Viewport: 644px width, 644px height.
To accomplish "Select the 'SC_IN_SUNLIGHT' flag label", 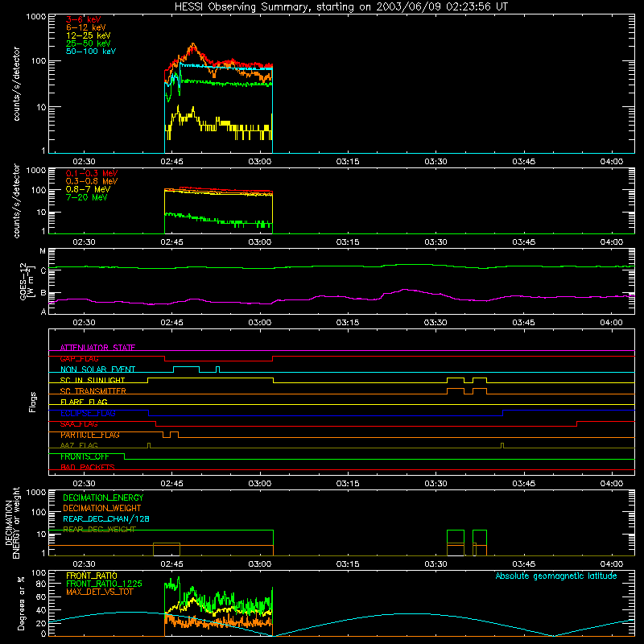I will (93, 380).
